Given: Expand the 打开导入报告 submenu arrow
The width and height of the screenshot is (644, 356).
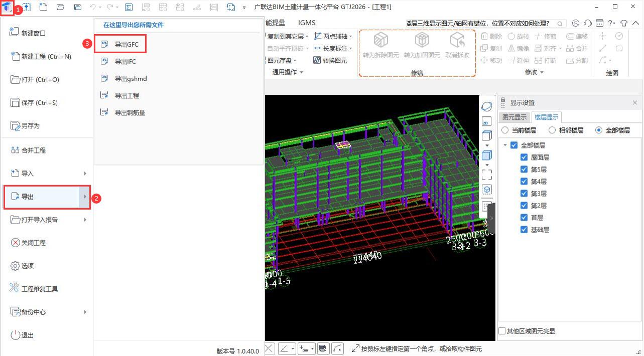Looking at the screenshot, I should point(85,220).
